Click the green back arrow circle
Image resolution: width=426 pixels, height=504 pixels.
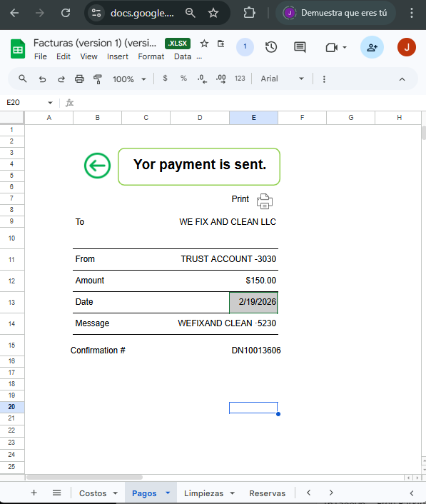(97, 166)
